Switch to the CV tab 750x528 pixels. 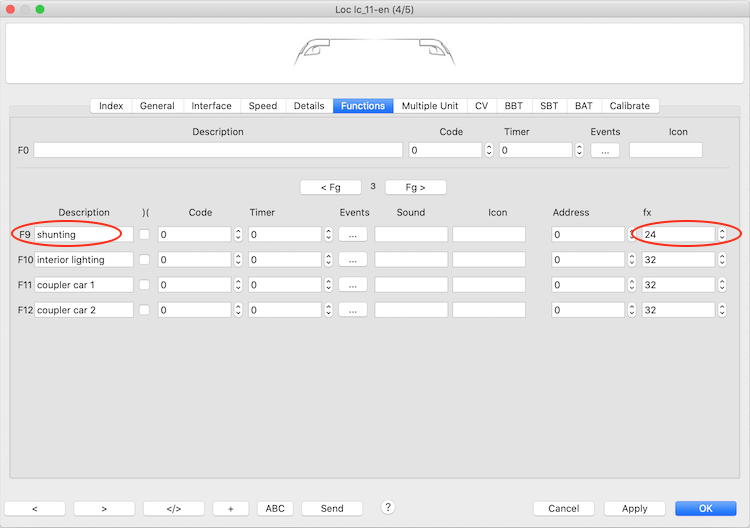point(482,105)
